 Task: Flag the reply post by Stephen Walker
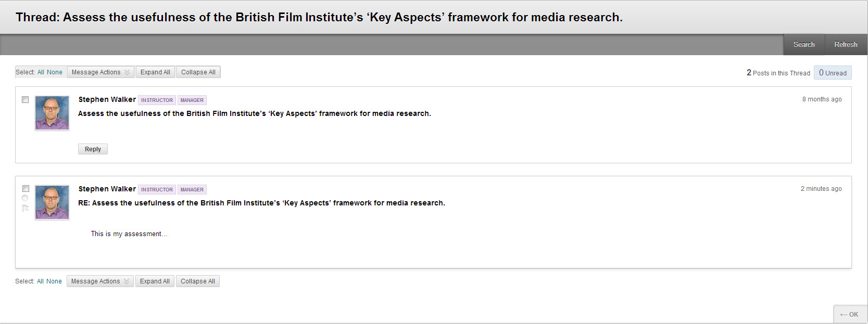25,208
